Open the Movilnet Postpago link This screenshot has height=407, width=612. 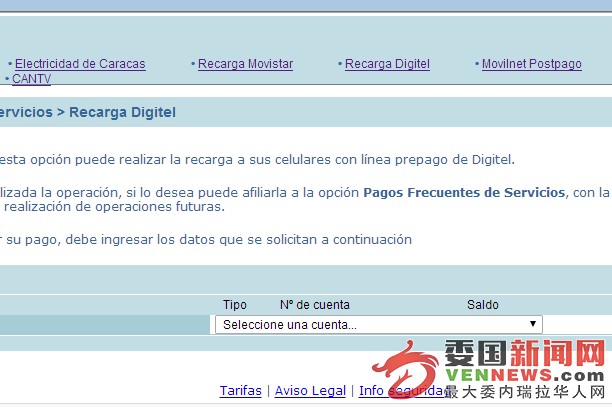click(532, 64)
